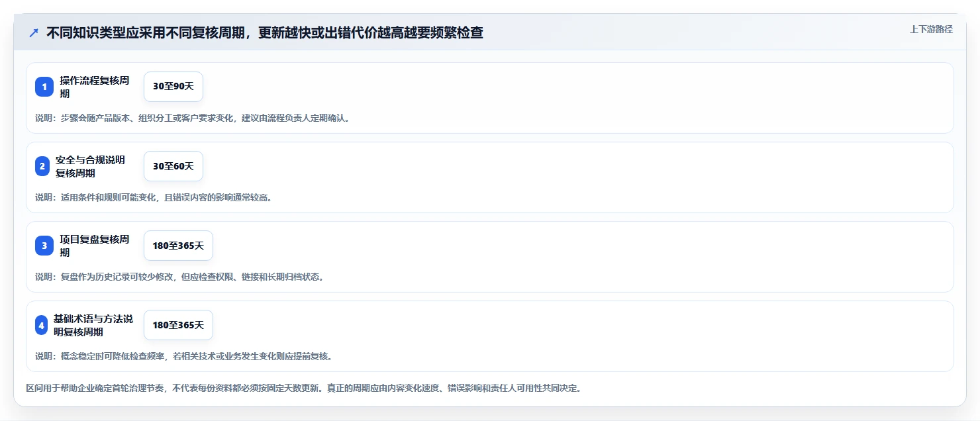Click the 30至60天 value pill
Viewport: 980px width, 421px height.
(173, 166)
